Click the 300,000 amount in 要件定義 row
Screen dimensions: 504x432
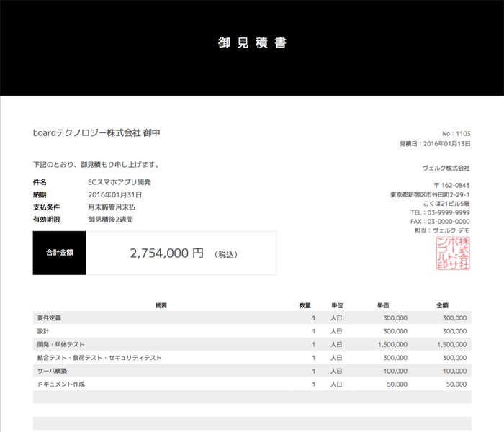(x=454, y=318)
